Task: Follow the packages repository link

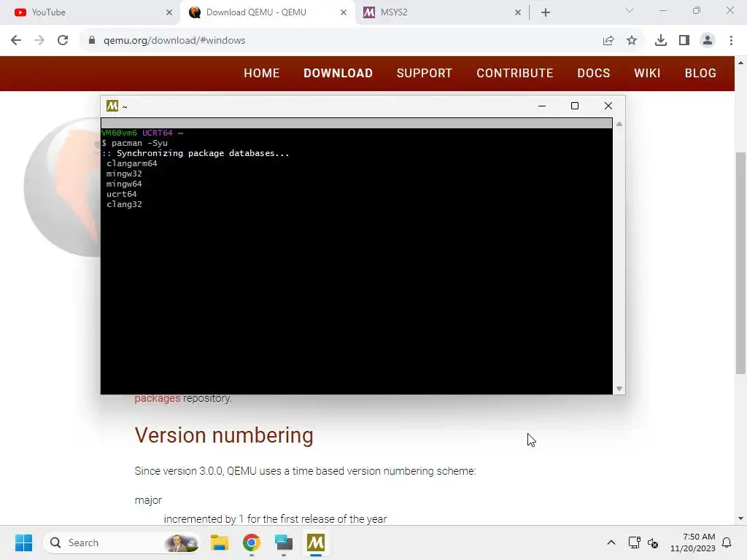Action: [158, 398]
